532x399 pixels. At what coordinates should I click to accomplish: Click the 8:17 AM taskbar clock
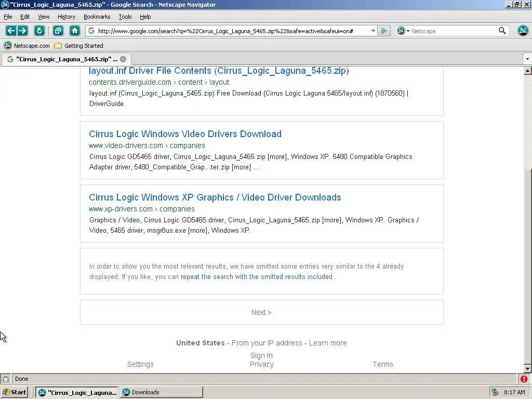coord(514,392)
